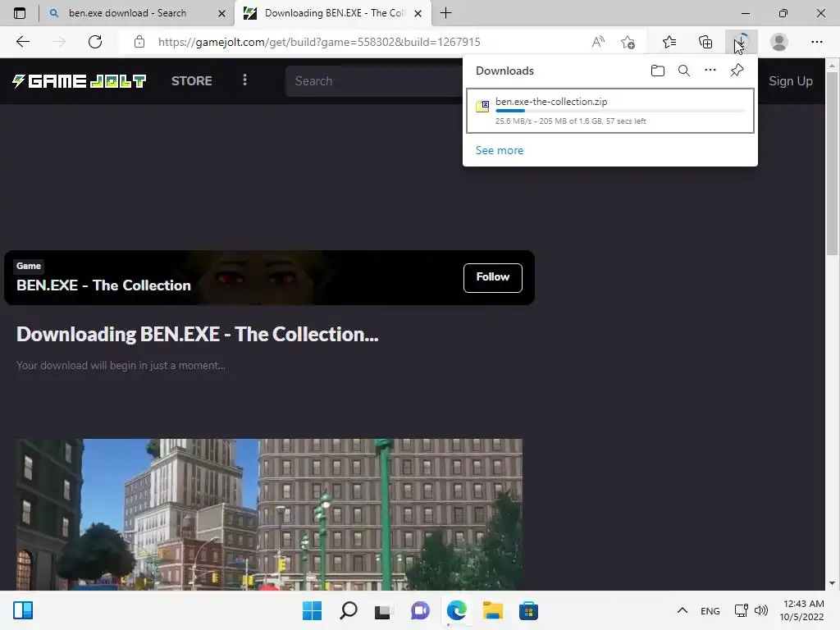This screenshot has width=840, height=630.
Task: Pin the Downloads panel
Action: click(737, 71)
